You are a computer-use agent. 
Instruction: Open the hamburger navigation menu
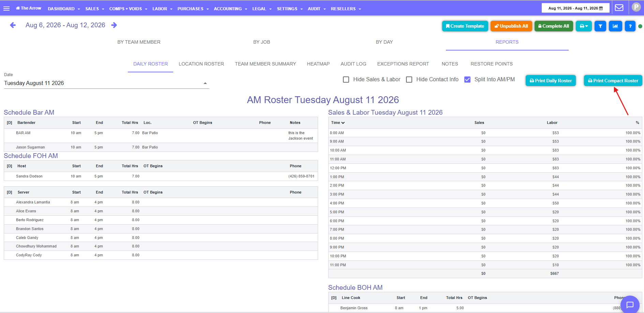(6, 9)
